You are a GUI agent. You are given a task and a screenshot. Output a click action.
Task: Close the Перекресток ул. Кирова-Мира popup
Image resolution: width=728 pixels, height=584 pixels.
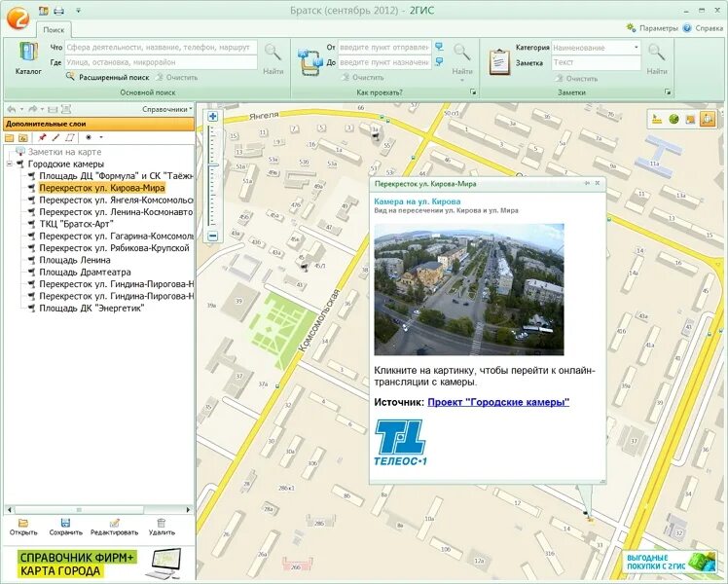598,183
